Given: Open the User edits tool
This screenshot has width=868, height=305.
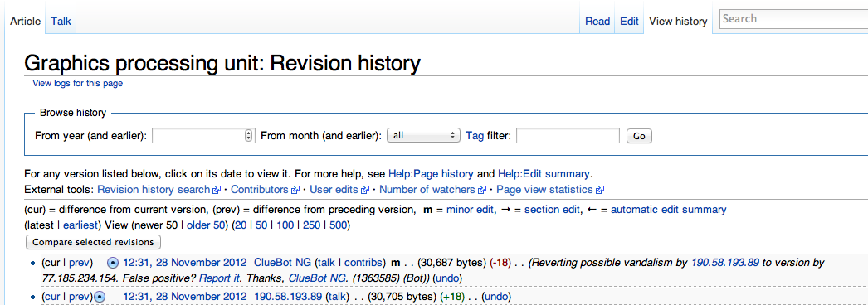Looking at the screenshot, I should point(334,190).
